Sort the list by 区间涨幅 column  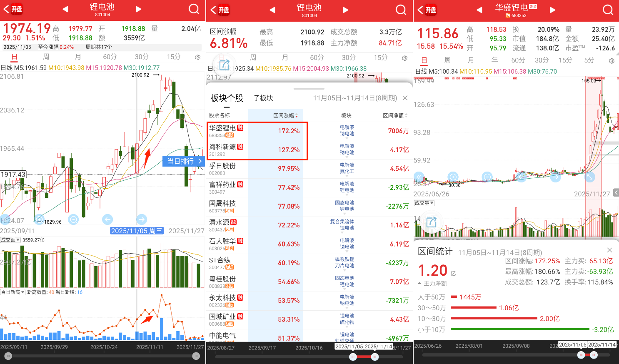[x=285, y=115]
